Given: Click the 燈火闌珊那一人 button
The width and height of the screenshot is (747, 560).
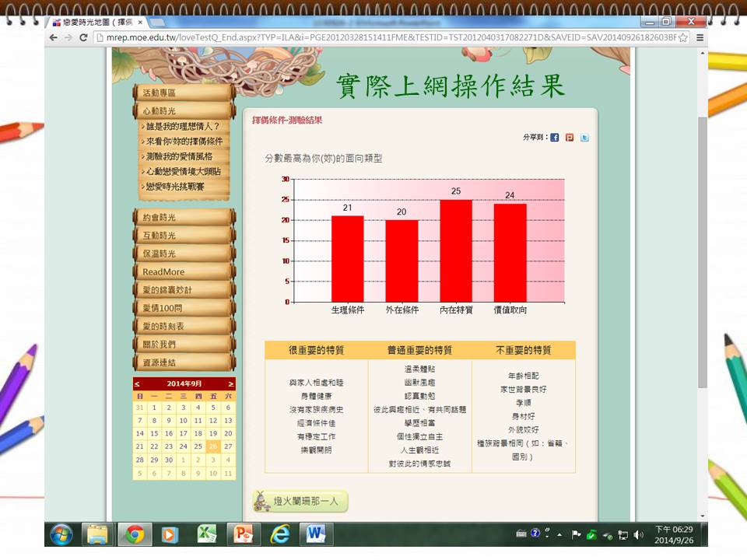Looking at the screenshot, I should click(300, 502).
